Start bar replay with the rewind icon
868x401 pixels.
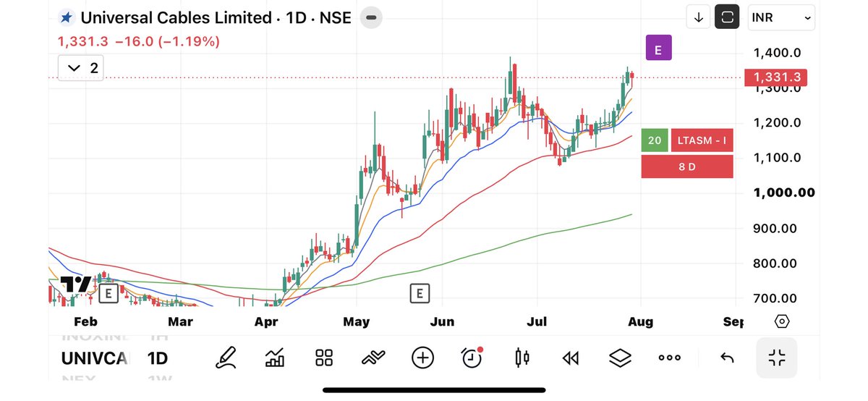(571, 358)
